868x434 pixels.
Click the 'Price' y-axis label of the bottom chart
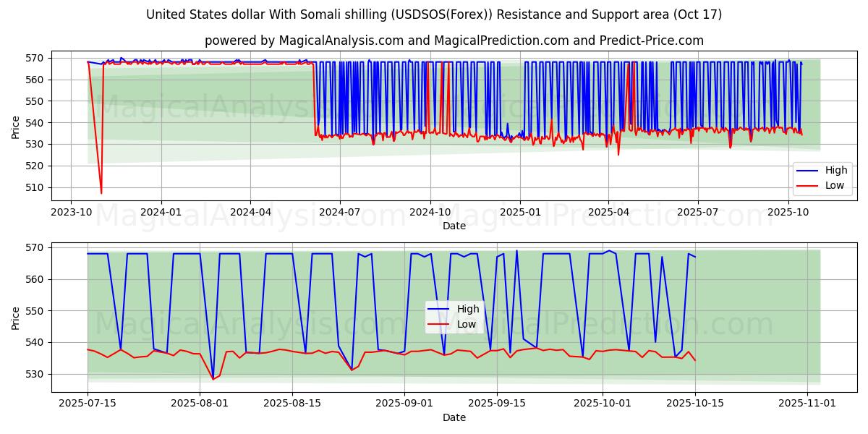pyautogui.click(x=16, y=318)
